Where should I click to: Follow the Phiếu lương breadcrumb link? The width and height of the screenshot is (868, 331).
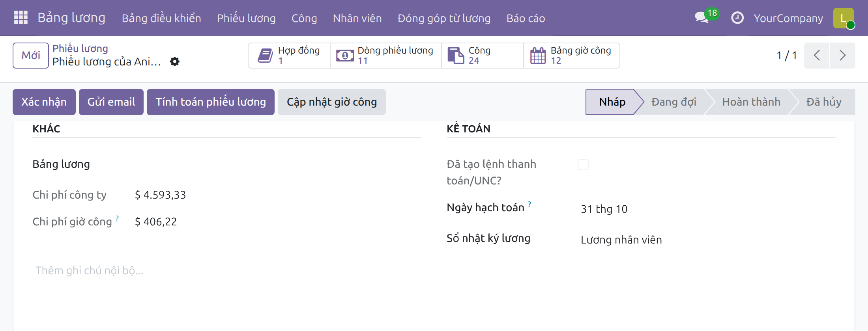point(80,48)
